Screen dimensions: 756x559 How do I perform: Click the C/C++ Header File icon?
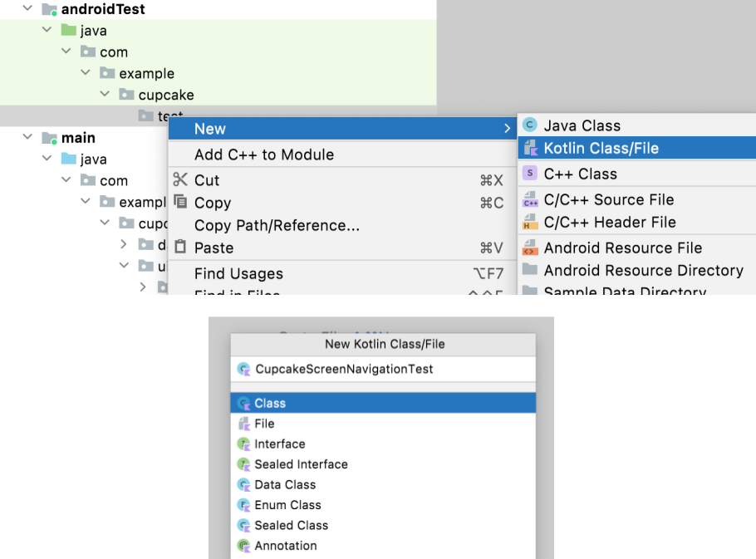(530, 223)
